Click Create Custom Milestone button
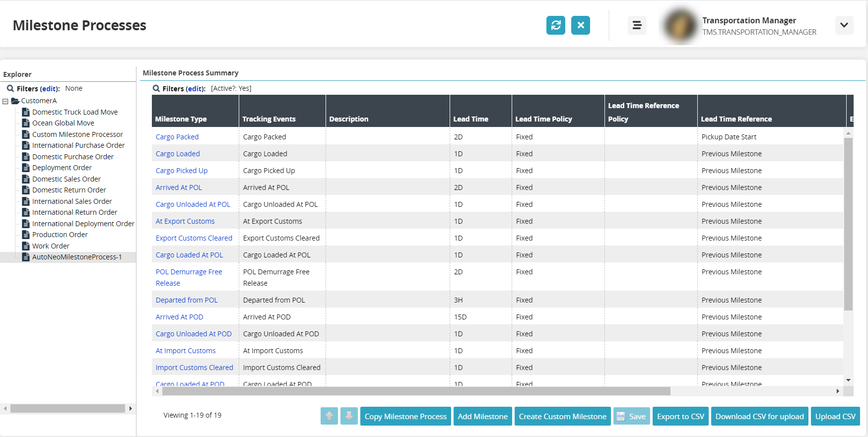This screenshot has width=868, height=437. point(562,416)
